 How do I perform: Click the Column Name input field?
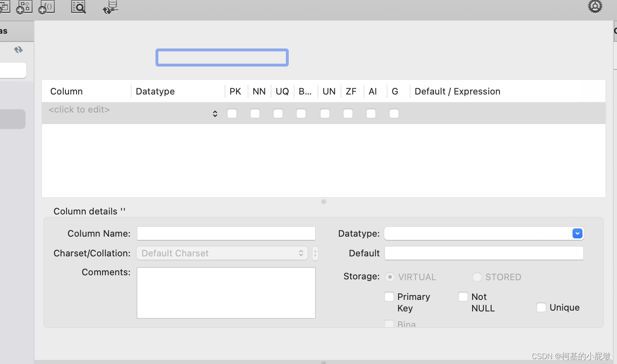(226, 233)
